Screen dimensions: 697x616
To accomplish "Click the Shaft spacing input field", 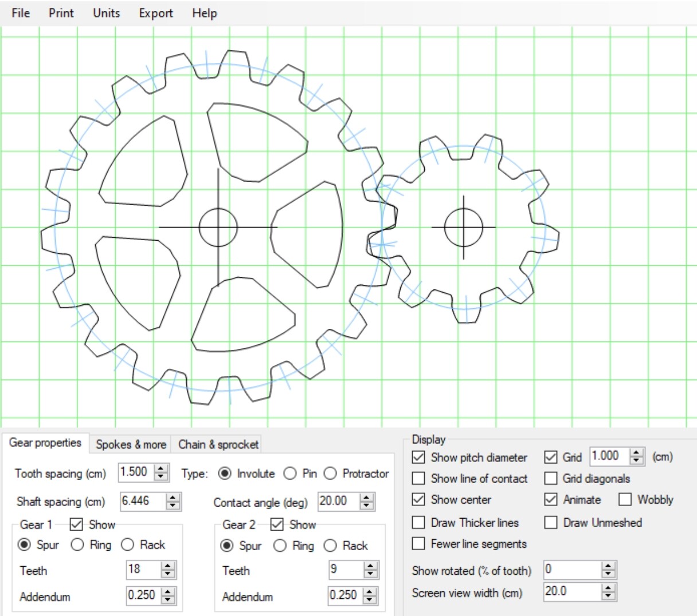I will 143,501.
